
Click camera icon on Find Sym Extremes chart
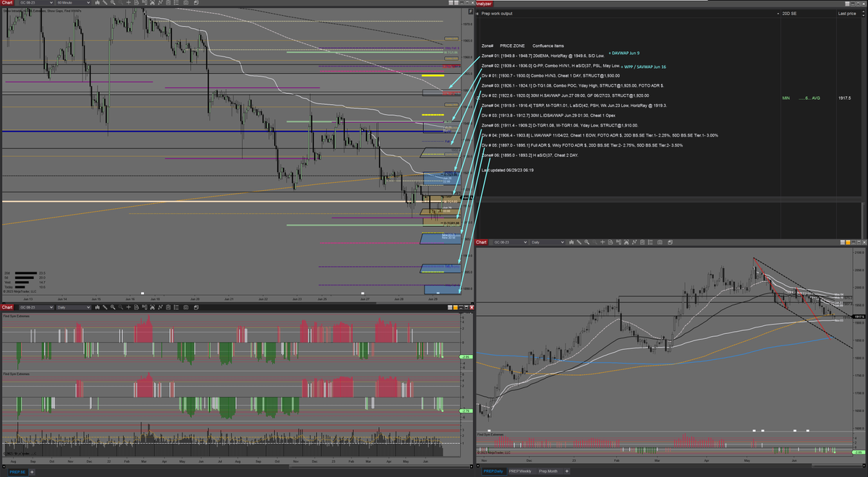[186, 307]
